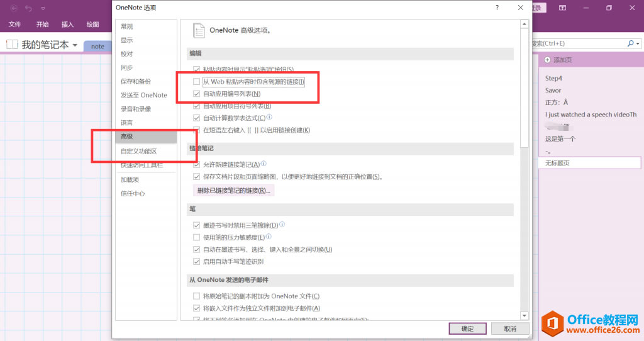Click the ribbon display options icon
This screenshot has width=644, height=341.
coord(562,8)
